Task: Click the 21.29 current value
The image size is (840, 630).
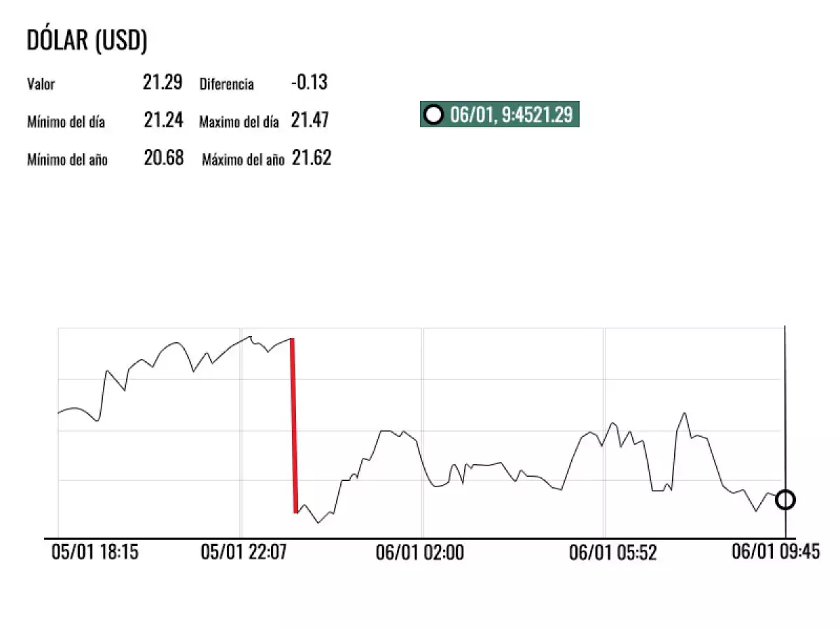Action: [162, 83]
